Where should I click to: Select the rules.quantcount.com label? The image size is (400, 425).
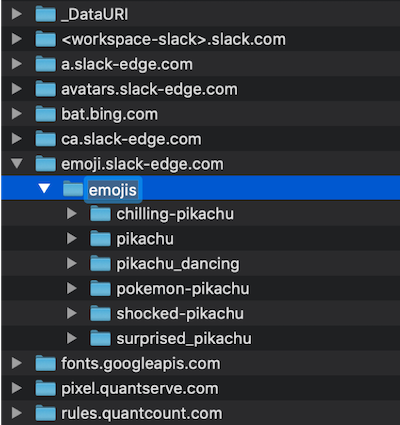[x=142, y=414]
